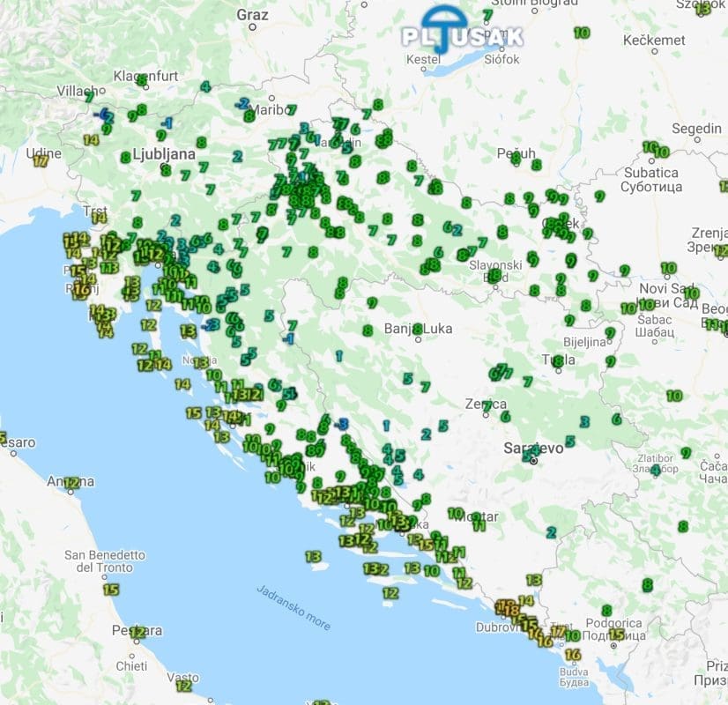The image size is (728, 705).
Task: Open the 12 marker at Ancona
Action: click(x=72, y=482)
